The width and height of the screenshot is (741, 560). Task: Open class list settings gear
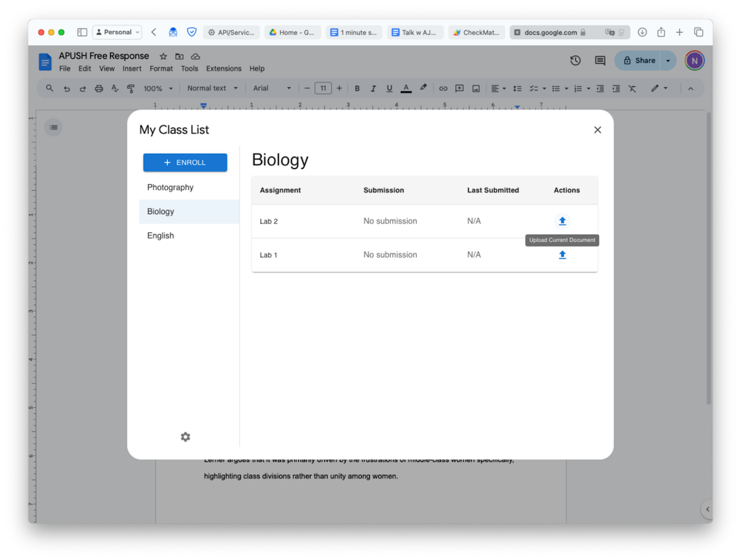[185, 437]
